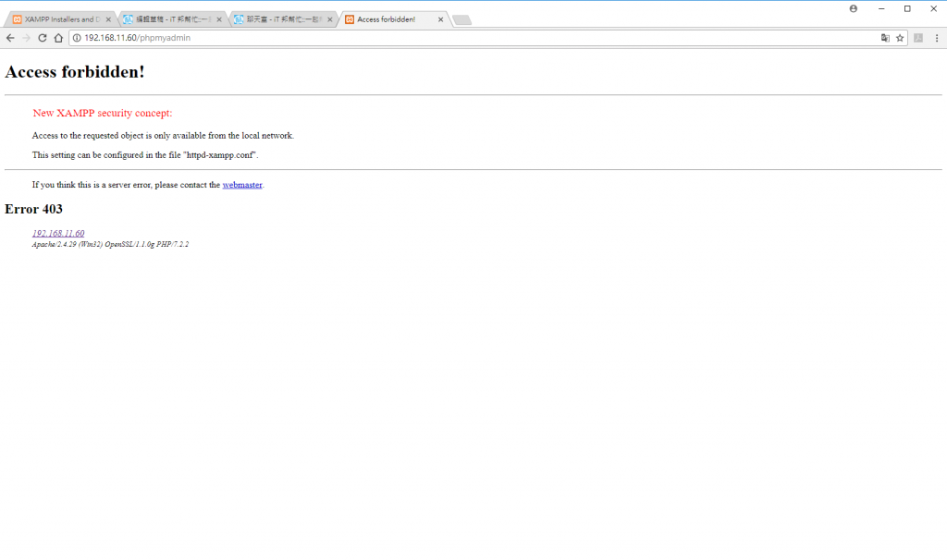Go back using the browser back arrow
947x560 pixels.
click(10, 37)
